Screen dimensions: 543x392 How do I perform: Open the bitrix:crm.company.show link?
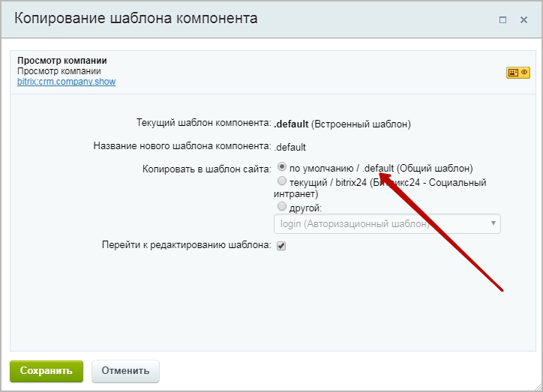[67, 82]
